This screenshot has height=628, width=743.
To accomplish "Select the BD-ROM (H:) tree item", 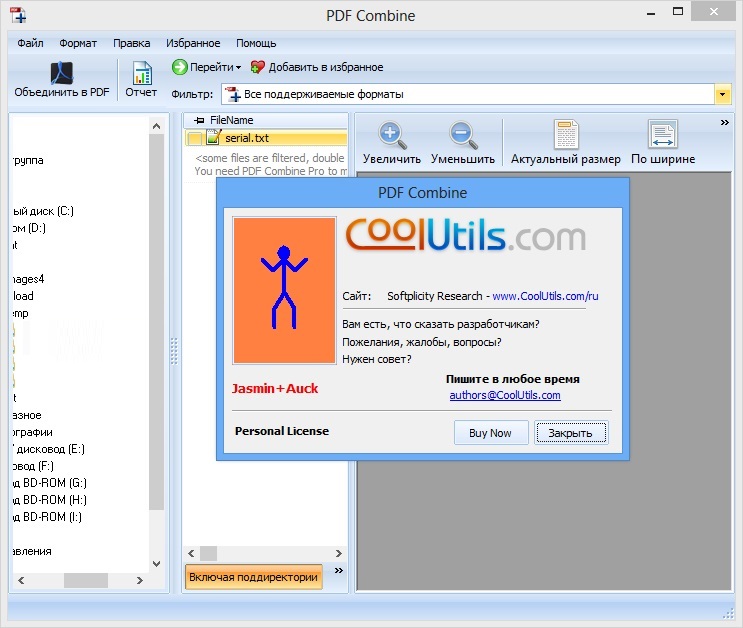I will (x=50, y=500).
